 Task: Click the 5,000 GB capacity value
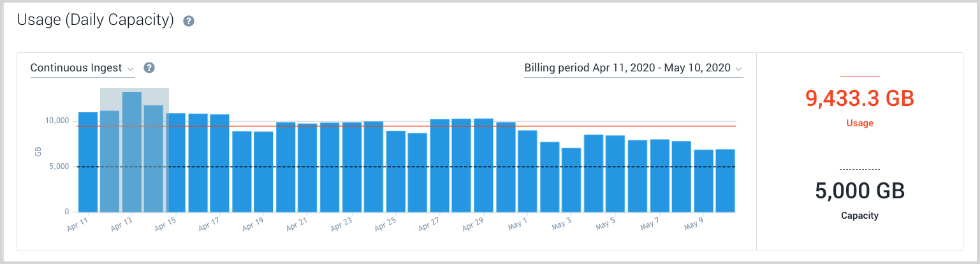(x=859, y=191)
